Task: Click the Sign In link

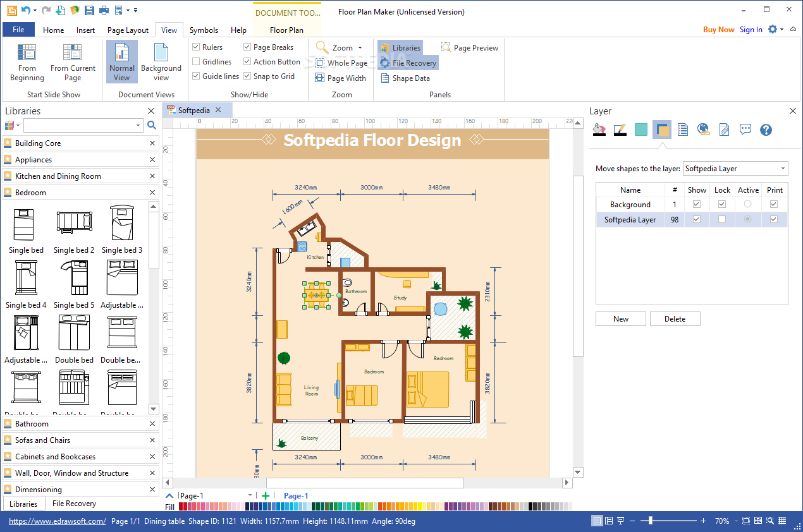Action: 751,30
